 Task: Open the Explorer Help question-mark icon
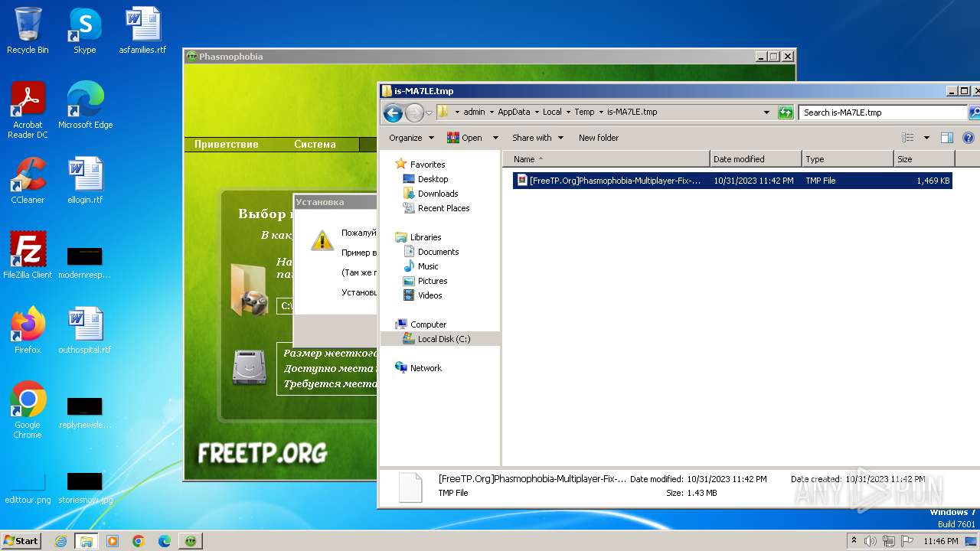pos(968,138)
